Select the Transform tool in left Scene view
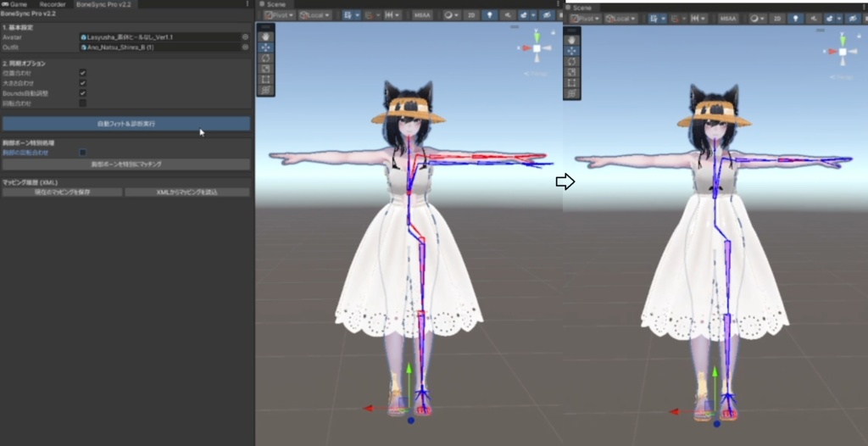 [265, 90]
